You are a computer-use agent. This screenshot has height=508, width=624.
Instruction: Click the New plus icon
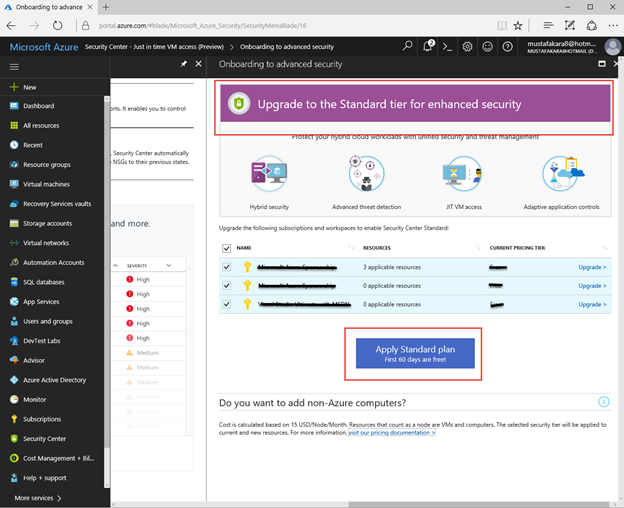point(14,87)
